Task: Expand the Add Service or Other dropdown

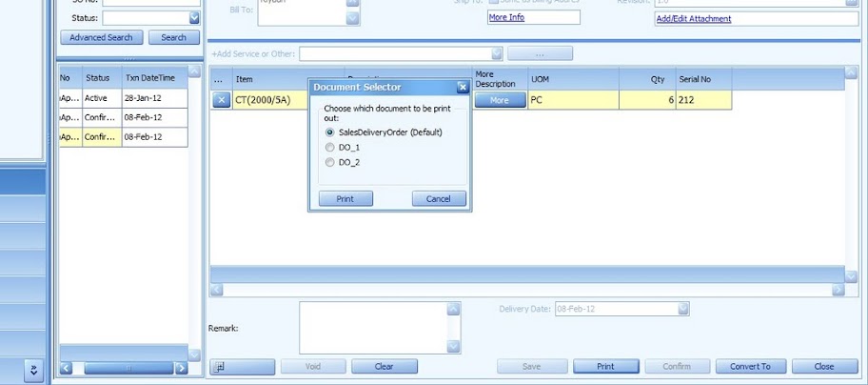Action: 497,53
